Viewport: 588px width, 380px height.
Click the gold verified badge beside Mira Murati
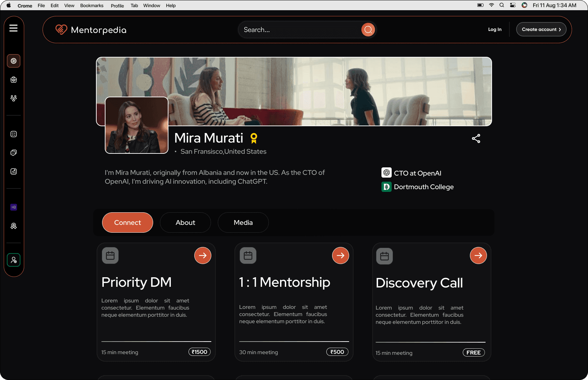click(x=254, y=138)
